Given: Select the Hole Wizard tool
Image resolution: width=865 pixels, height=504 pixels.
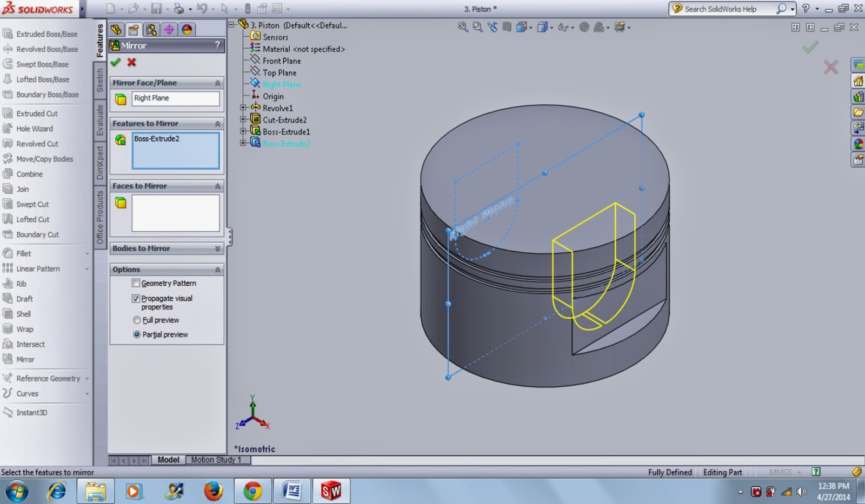Looking at the screenshot, I should point(36,129).
